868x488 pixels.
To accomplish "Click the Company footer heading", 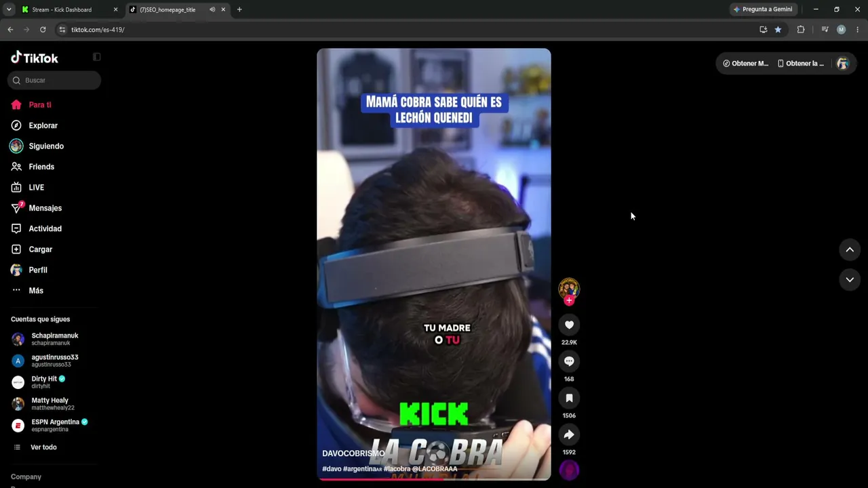I will [26, 477].
